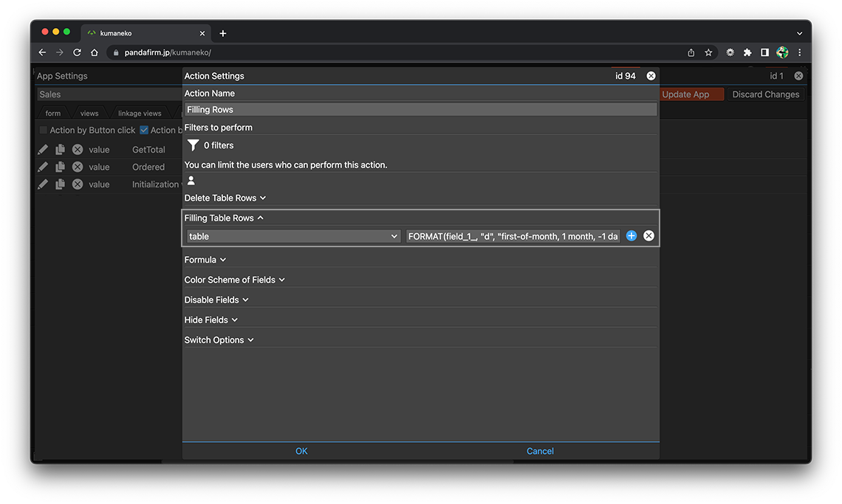Switch to the views tab
Screen dimensions: 842x504
[89, 114]
